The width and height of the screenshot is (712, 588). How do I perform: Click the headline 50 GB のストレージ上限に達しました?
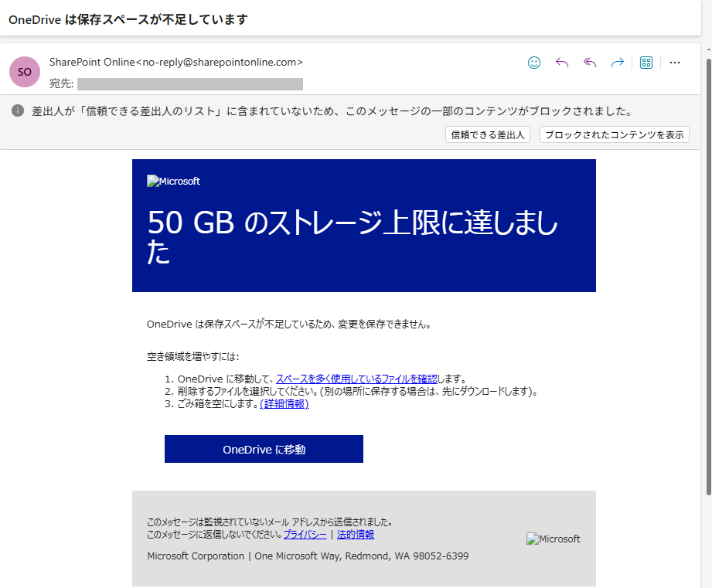pos(353,237)
